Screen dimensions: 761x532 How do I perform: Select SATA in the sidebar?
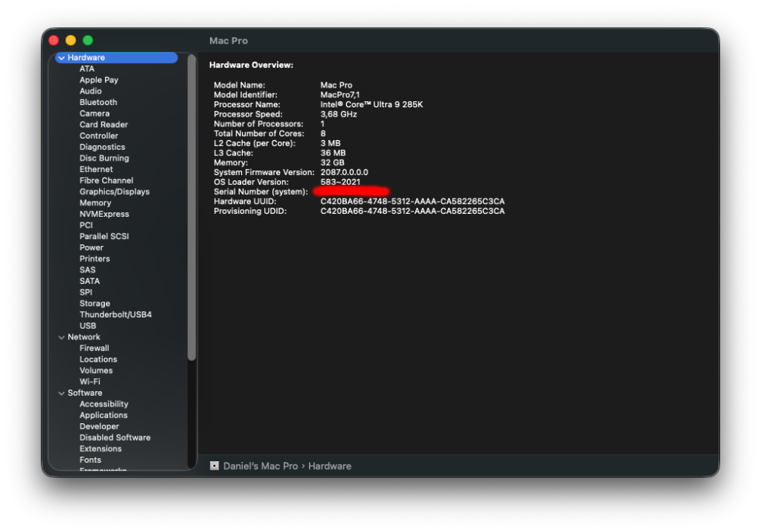point(90,281)
